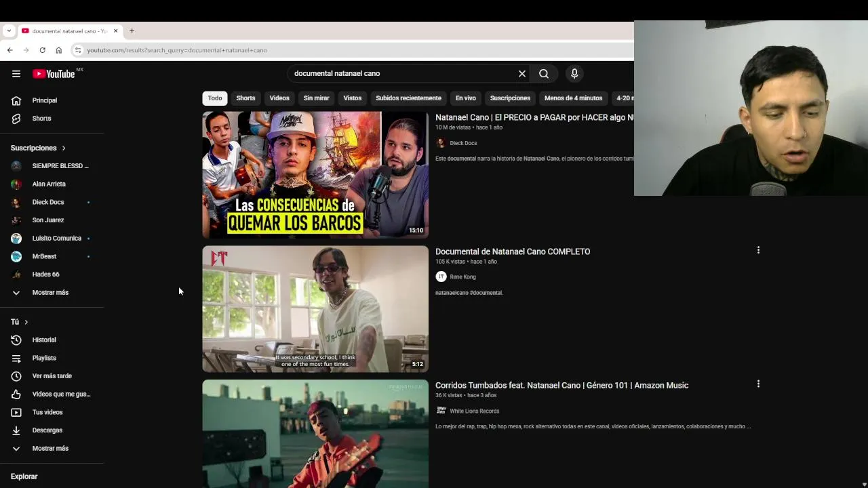Open Dieck Docs channel under first result
The image size is (868, 488).
(x=463, y=143)
